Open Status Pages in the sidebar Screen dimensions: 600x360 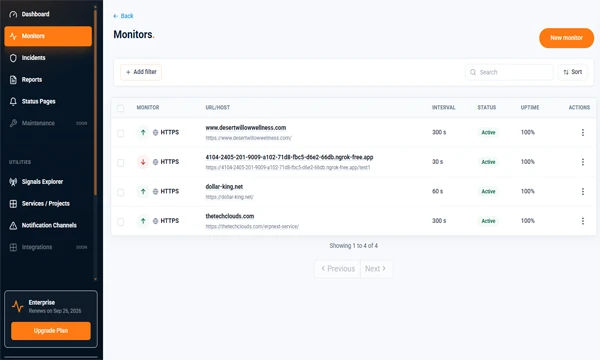pyautogui.click(x=48, y=101)
